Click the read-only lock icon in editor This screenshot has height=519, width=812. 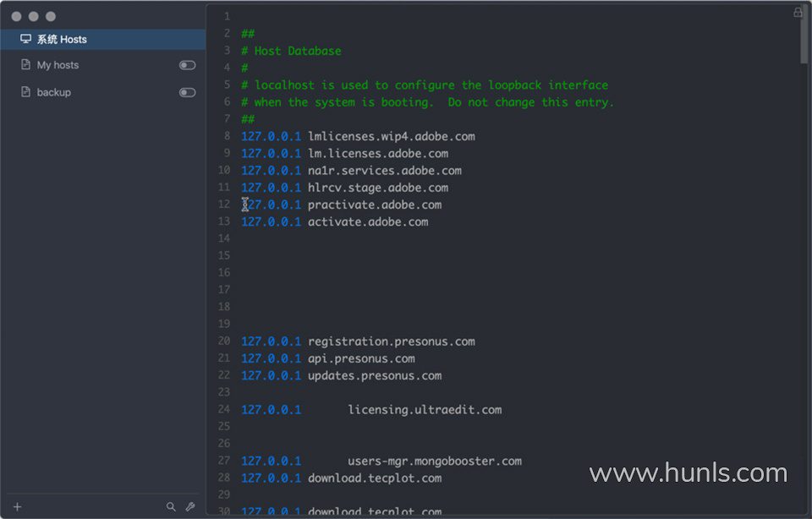pos(798,13)
